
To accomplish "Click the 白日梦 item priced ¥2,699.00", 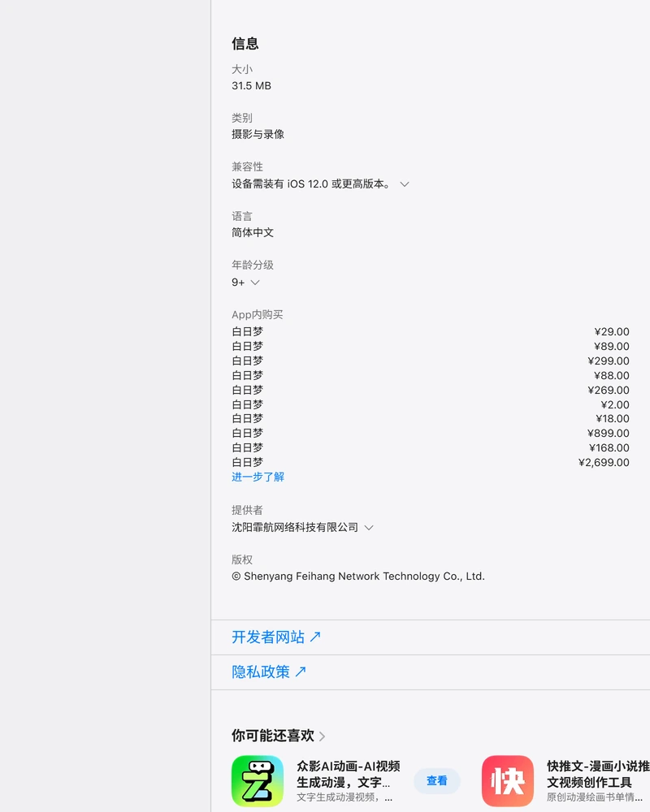I will 247,462.
